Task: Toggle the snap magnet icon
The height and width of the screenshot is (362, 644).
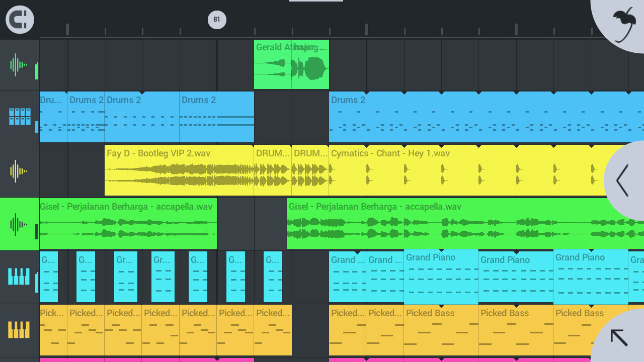Action: [20, 20]
